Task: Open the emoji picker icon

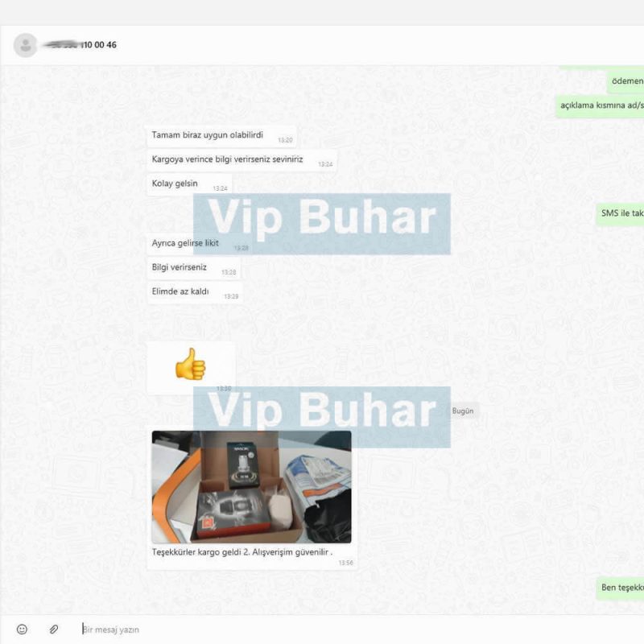Action: pos(22,629)
